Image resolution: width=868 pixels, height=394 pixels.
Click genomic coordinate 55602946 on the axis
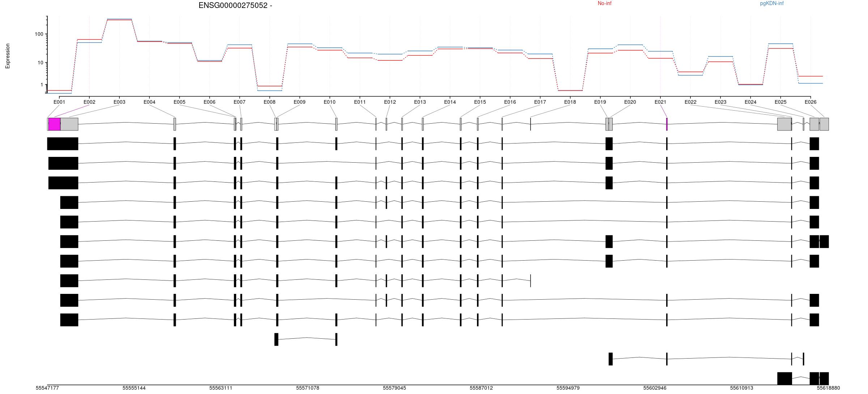655,388
